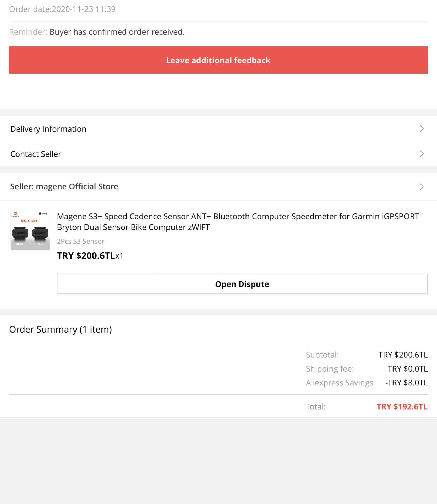The image size is (437, 504).
Task: Click the Shipping fee TRY $0.0TL value
Action: 407,369
